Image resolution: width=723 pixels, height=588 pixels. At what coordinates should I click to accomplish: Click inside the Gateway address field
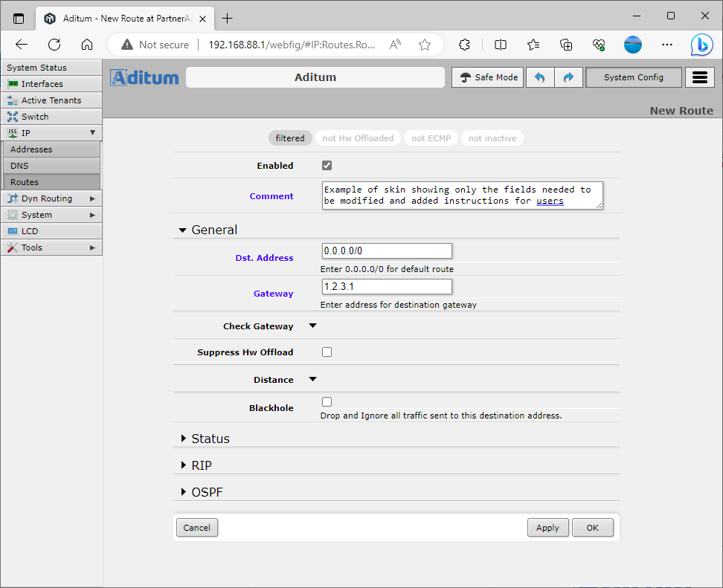(x=386, y=286)
